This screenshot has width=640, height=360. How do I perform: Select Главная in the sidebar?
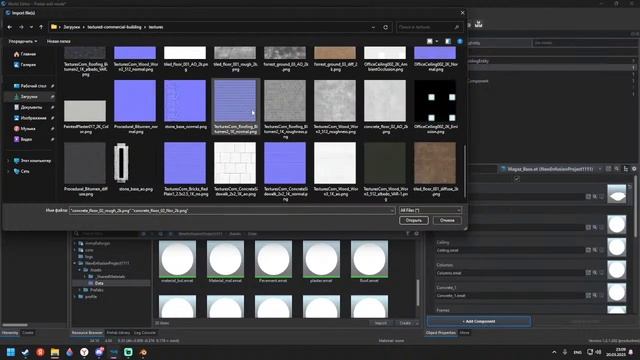pyautogui.click(x=24, y=54)
